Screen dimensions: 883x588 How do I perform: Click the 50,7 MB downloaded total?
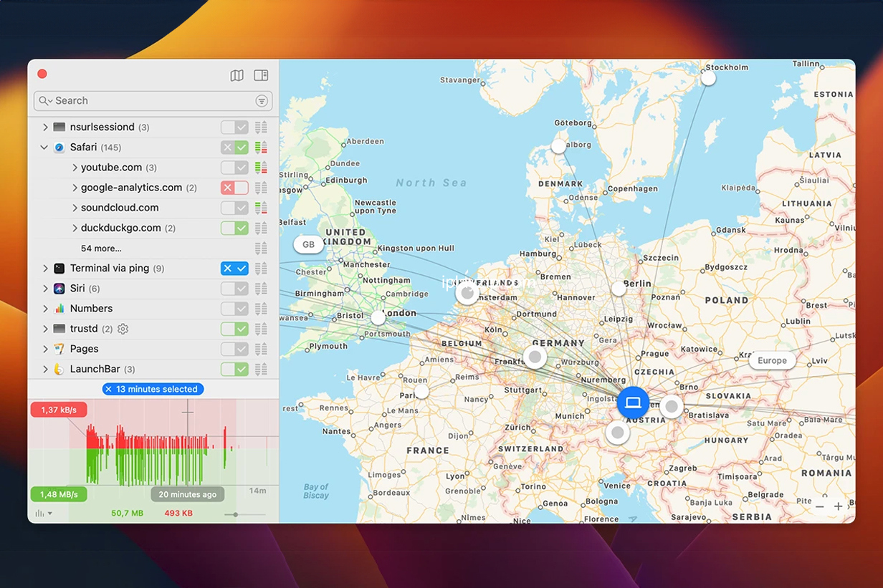click(128, 514)
